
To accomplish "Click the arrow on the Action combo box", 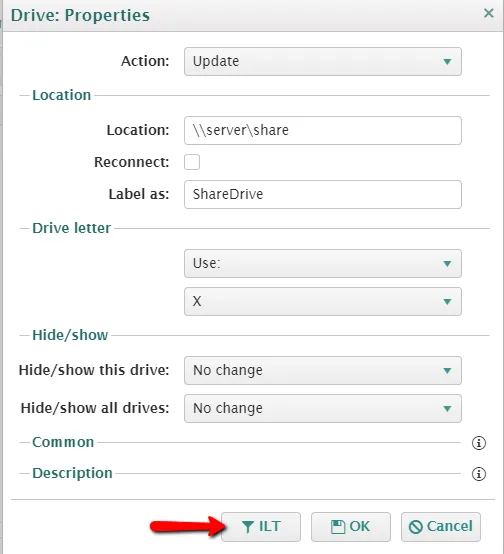I will 447,62.
